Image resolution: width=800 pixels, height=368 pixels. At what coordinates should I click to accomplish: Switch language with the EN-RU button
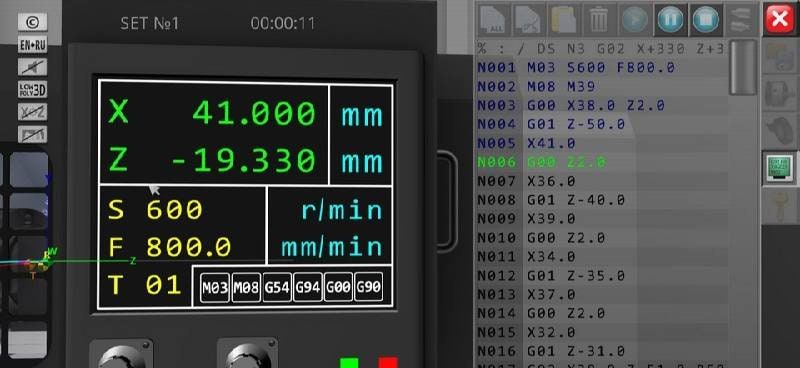pos(33,44)
